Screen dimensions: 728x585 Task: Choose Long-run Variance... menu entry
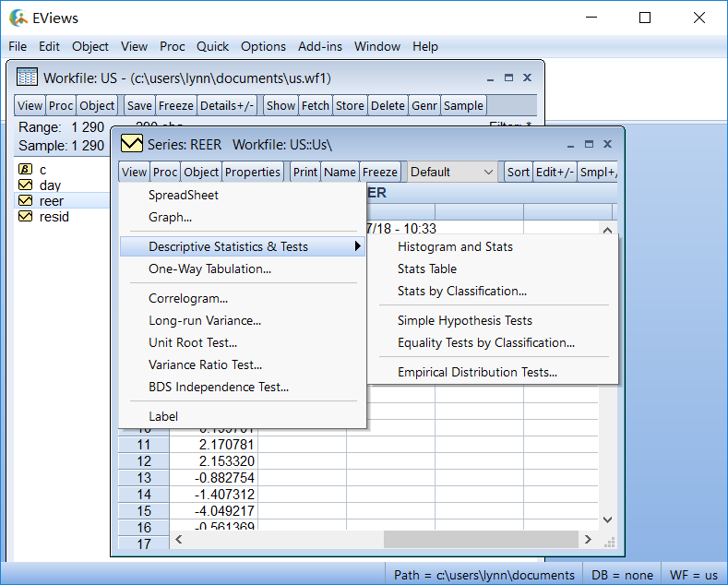click(243, 320)
